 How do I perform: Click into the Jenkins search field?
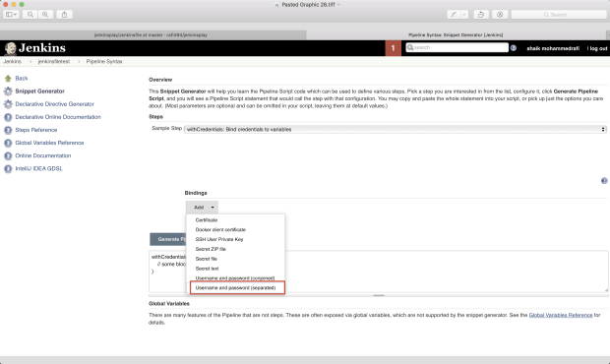click(x=457, y=47)
